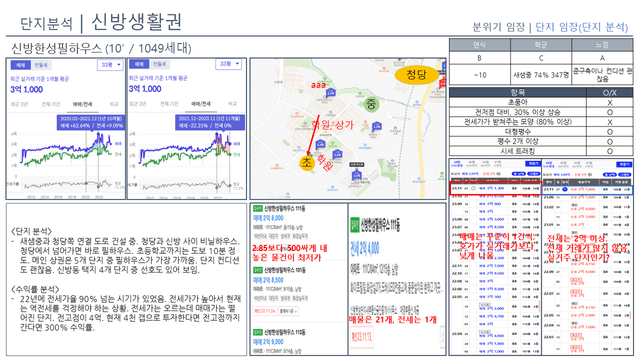Switch the right chart panel to 전월세

tap(159, 64)
